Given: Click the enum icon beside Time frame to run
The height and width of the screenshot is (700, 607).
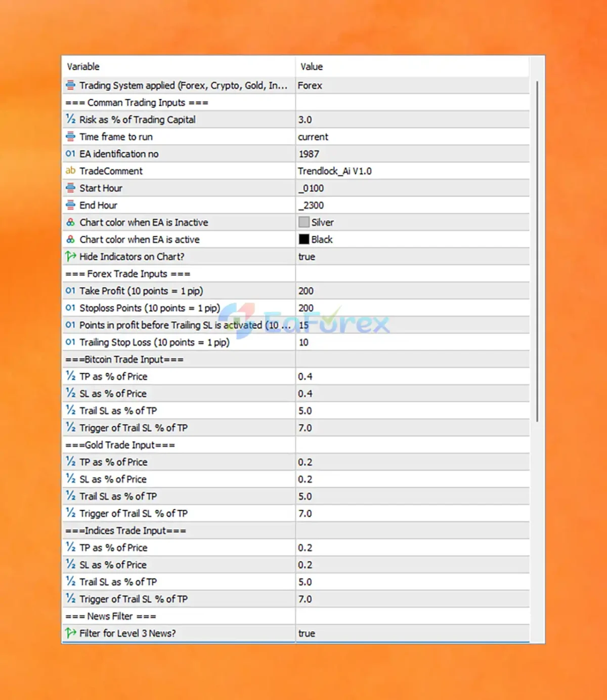Looking at the screenshot, I should (70, 137).
